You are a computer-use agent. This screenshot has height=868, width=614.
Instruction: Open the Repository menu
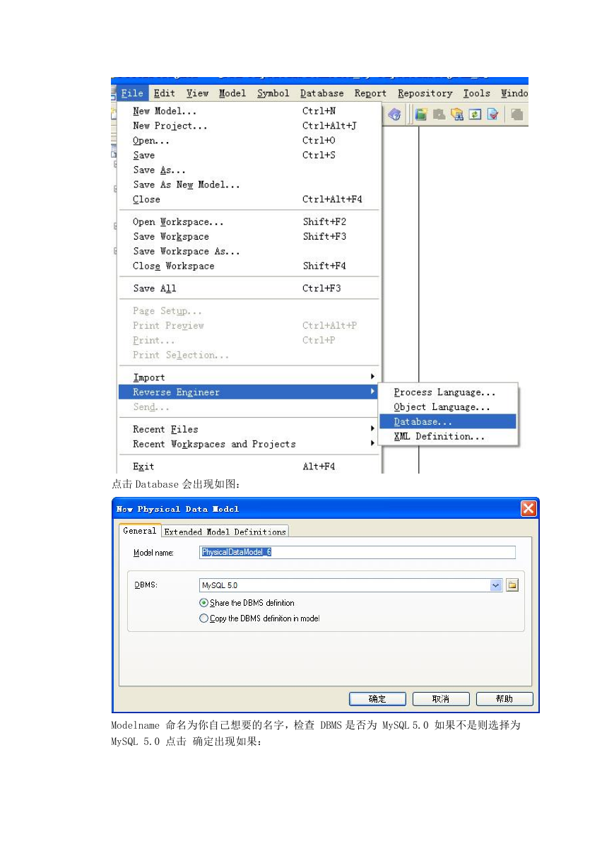coord(425,93)
